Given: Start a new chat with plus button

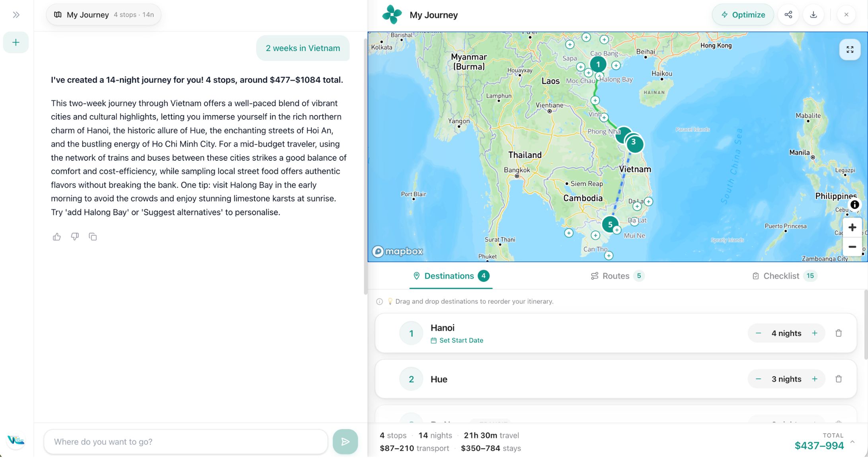Looking at the screenshot, I should 16,42.
